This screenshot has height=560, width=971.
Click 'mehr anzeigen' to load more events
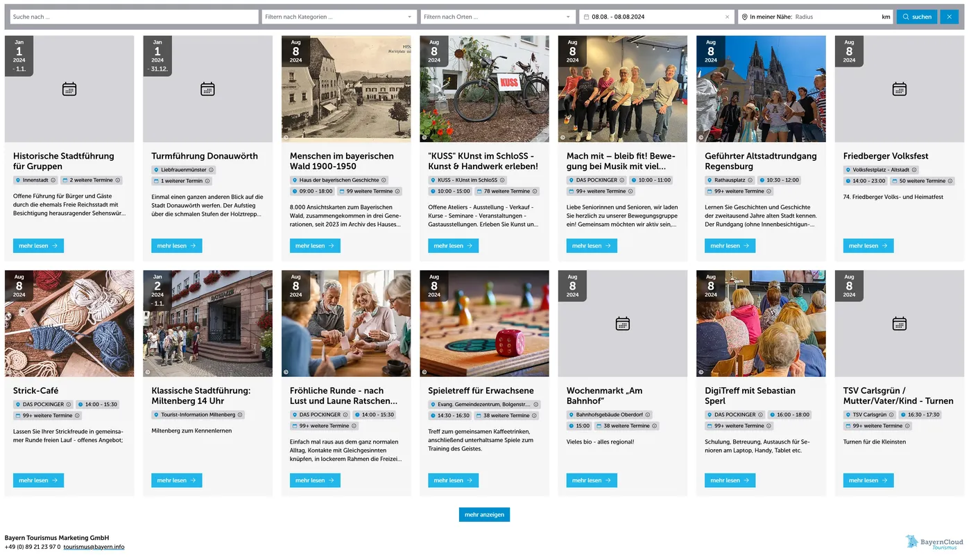click(x=484, y=514)
